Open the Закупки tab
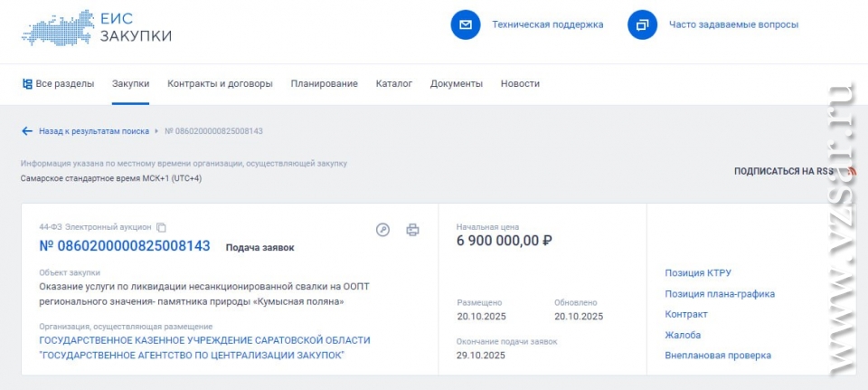Screen dimensions: 868x390 (130, 84)
